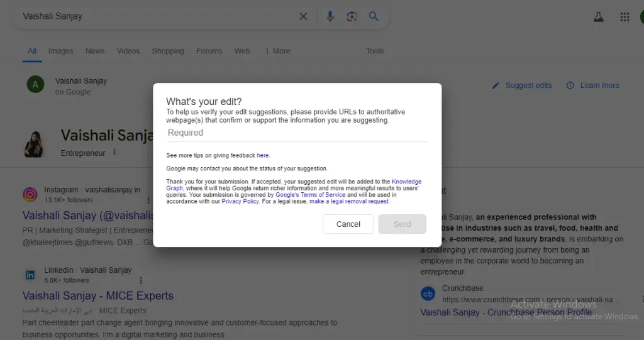Viewport: 644px width, 340px height.
Task: Open 'Vaishali Sanjay - MICE Experts' result
Action: pos(97,295)
